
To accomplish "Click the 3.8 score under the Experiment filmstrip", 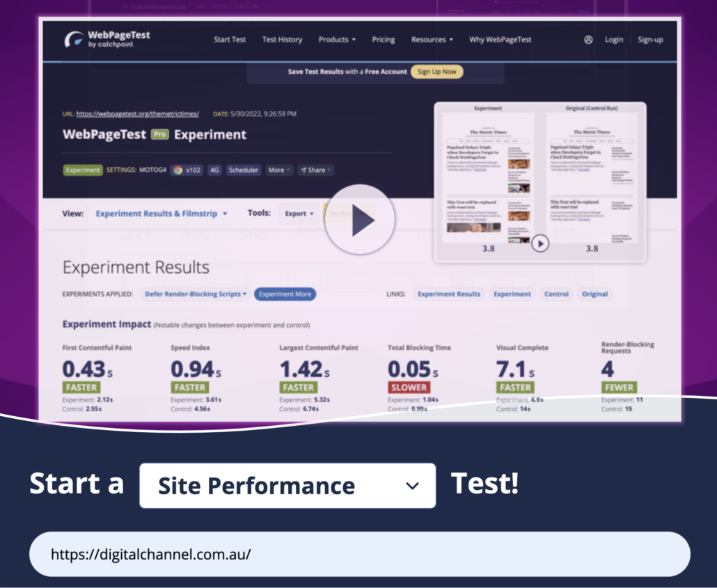I will click(x=489, y=248).
